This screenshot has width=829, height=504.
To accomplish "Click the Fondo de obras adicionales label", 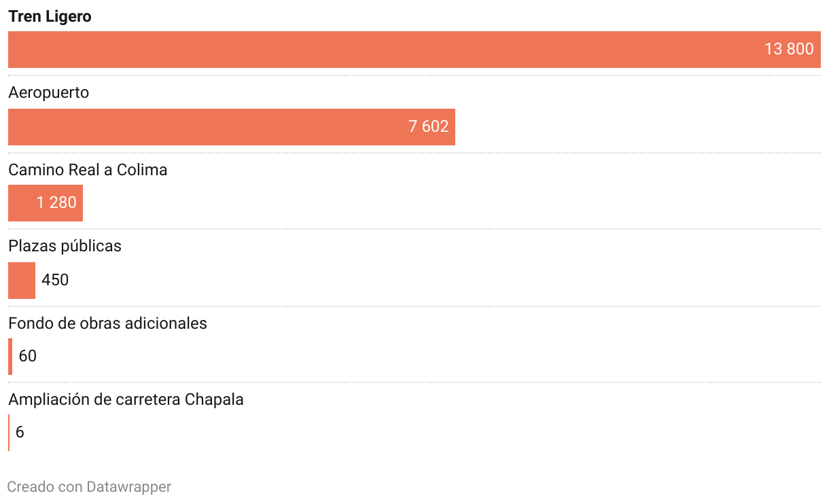I will (x=107, y=323).
